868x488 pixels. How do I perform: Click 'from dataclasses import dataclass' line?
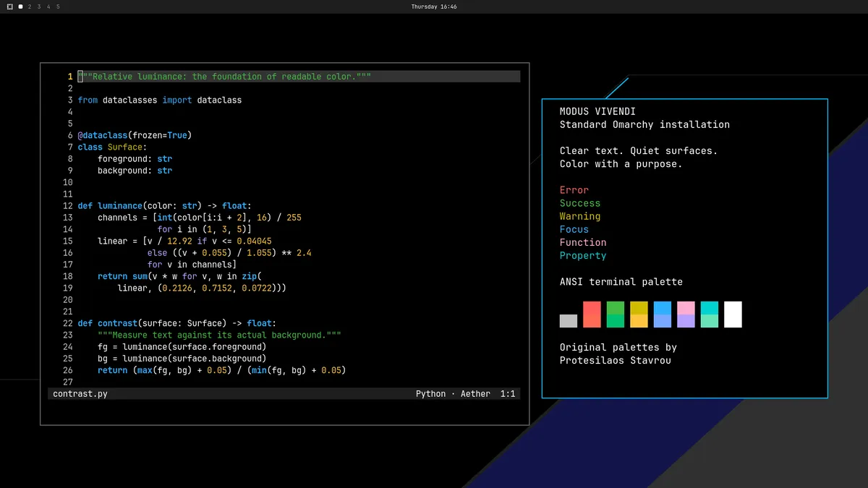pos(160,100)
